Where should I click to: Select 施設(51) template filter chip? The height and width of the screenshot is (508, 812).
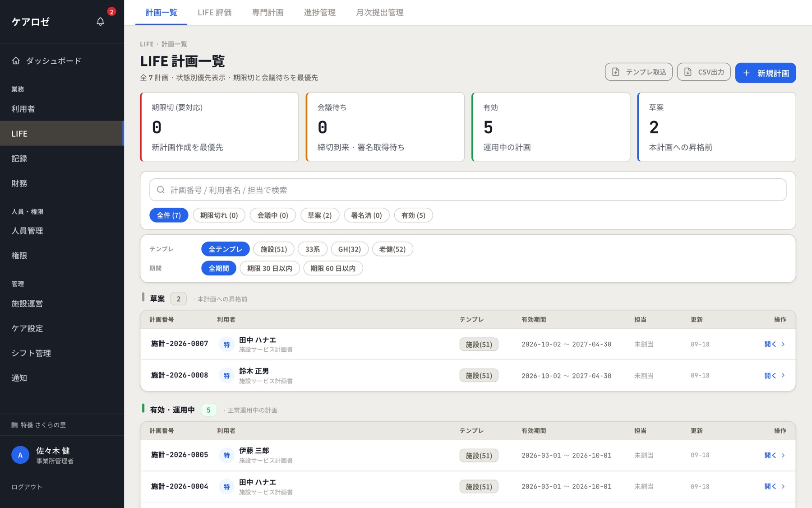[x=273, y=249]
